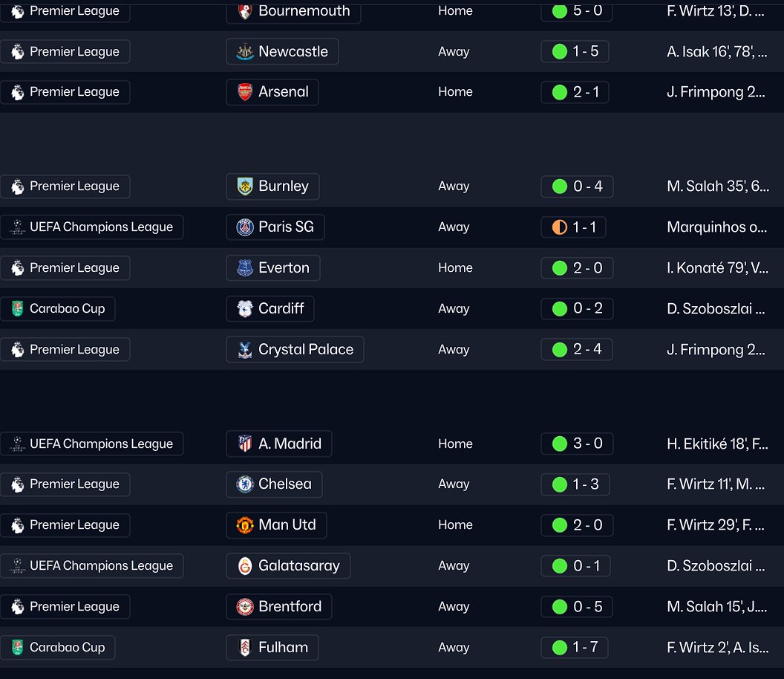The height and width of the screenshot is (679, 784).
Task: Click the half-orange draw indicator for Paris SG
Action: pyautogui.click(x=559, y=227)
